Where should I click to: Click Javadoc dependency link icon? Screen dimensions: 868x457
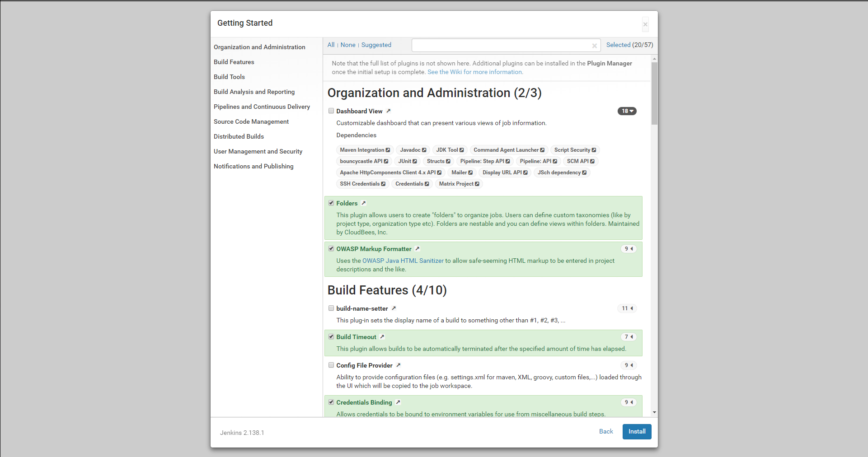coord(424,150)
